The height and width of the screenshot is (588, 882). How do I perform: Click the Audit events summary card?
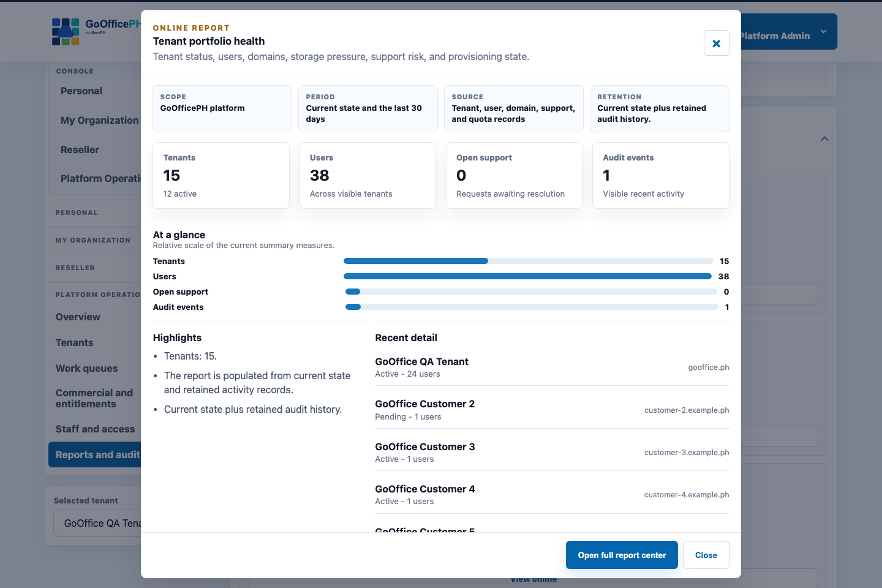(661, 176)
